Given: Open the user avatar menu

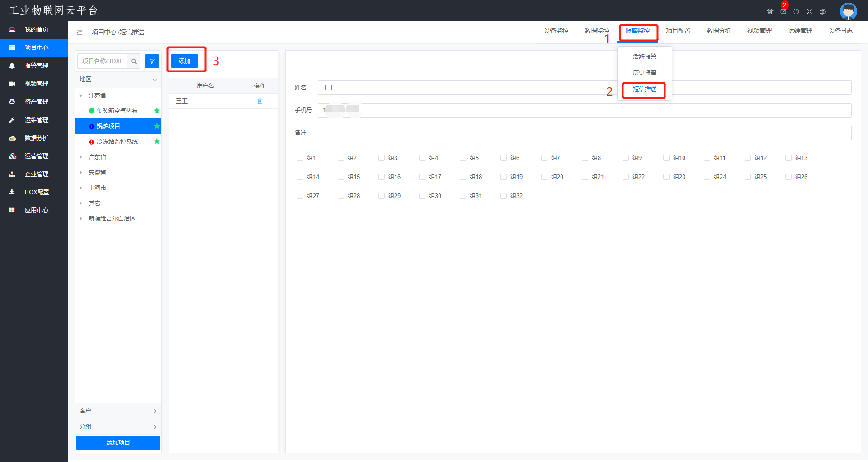Looking at the screenshot, I should click(848, 11).
